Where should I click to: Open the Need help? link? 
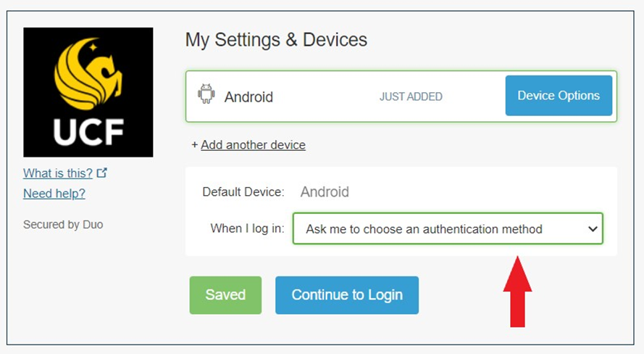pyautogui.click(x=54, y=193)
